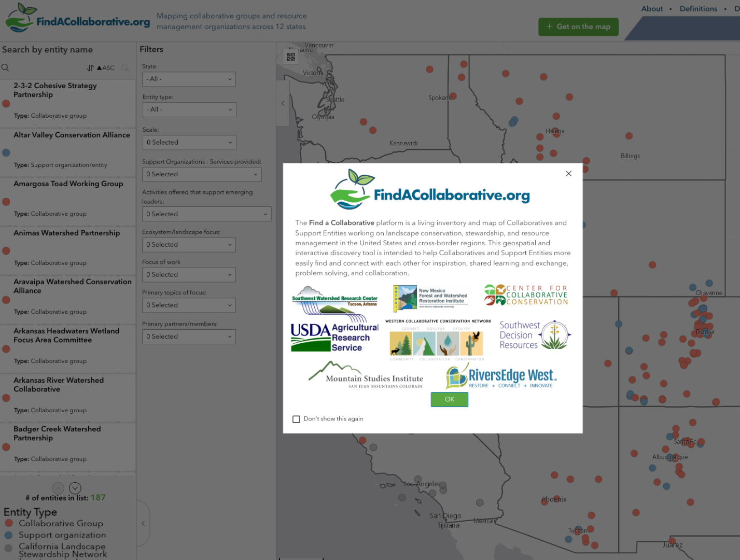The image size is (740, 560).
Task: Open the Entity type filter dropdown
Action: click(189, 109)
